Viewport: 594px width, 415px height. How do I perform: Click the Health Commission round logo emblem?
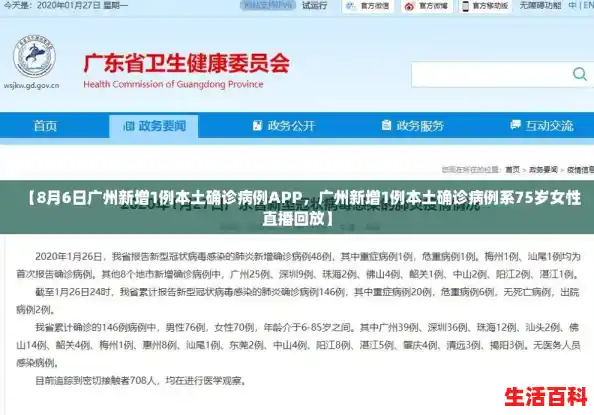pos(34,57)
